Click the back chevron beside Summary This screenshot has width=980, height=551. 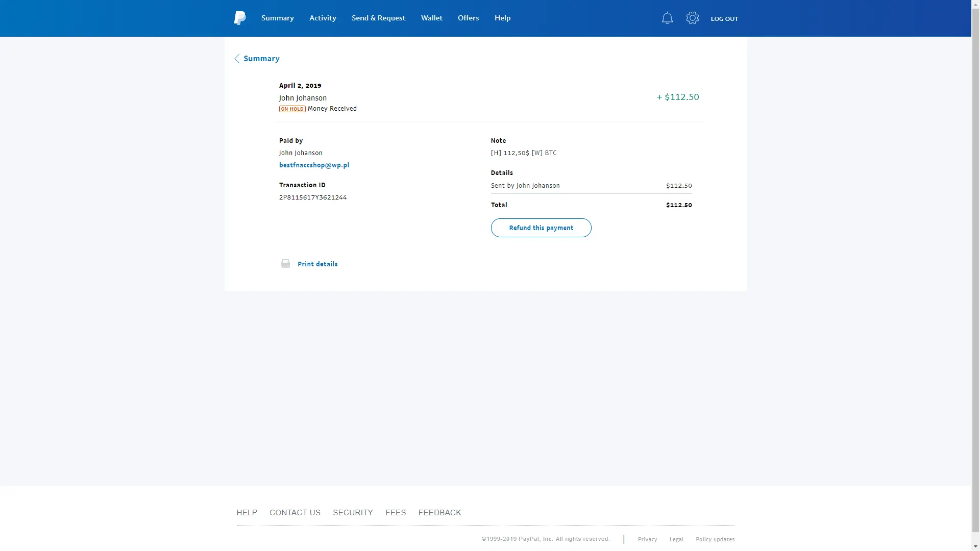[x=237, y=59]
